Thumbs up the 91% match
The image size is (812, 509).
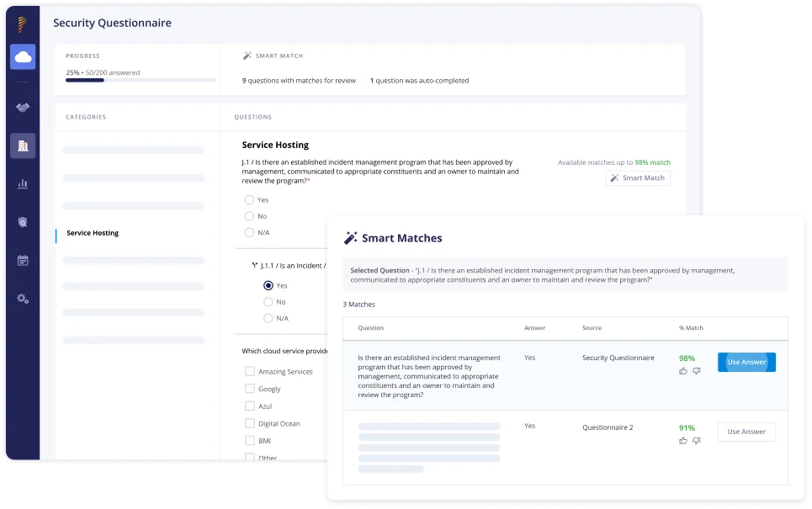tap(683, 441)
